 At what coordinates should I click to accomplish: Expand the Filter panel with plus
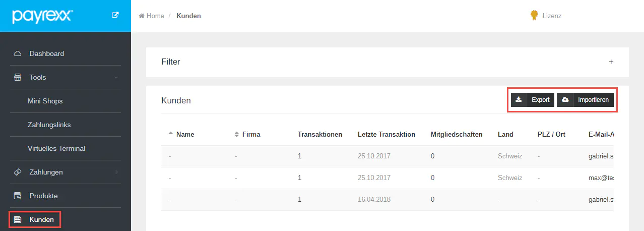click(x=611, y=62)
